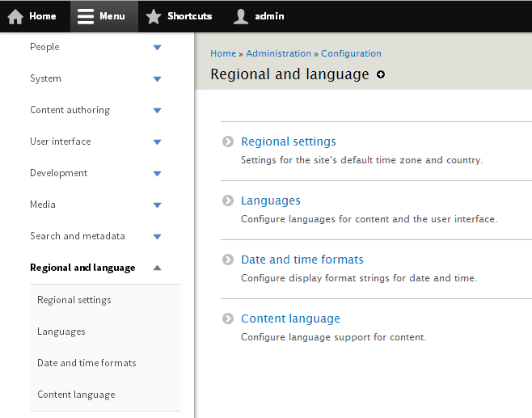Expand the User interface section arrow
Viewport: 532px width, 418px height.
pyautogui.click(x=157, y=142)
